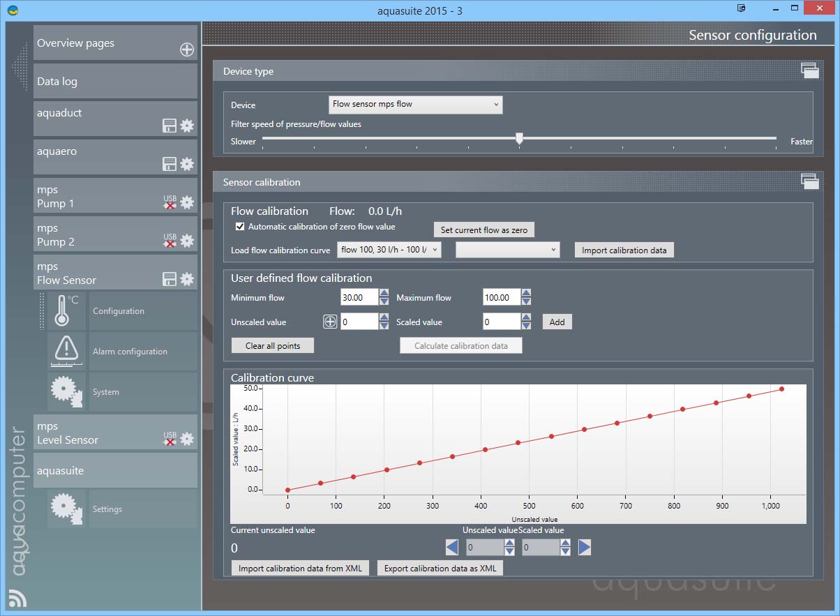The image size is (840, 616).
Task: Go to next calibration point arrow
Action: tap(585, 548)
